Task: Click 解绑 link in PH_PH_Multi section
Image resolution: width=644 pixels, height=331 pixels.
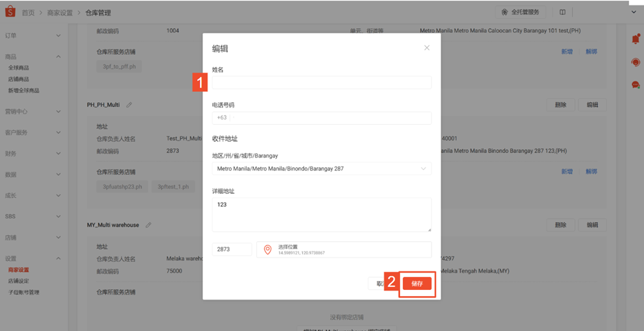Action: tap(591, 171)
